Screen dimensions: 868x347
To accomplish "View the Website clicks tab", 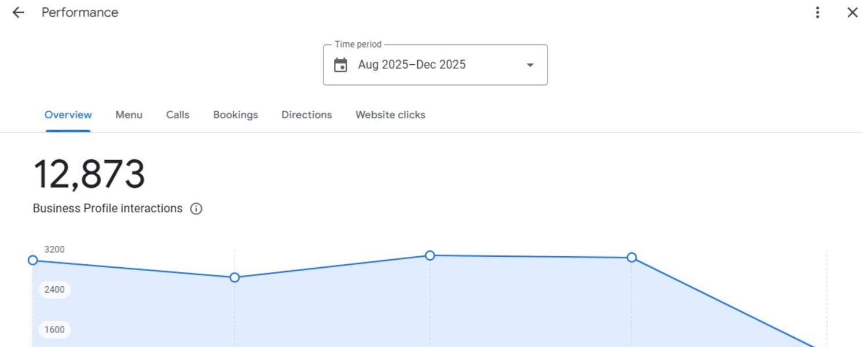I will pyautogui.click(x=390, y=115).
